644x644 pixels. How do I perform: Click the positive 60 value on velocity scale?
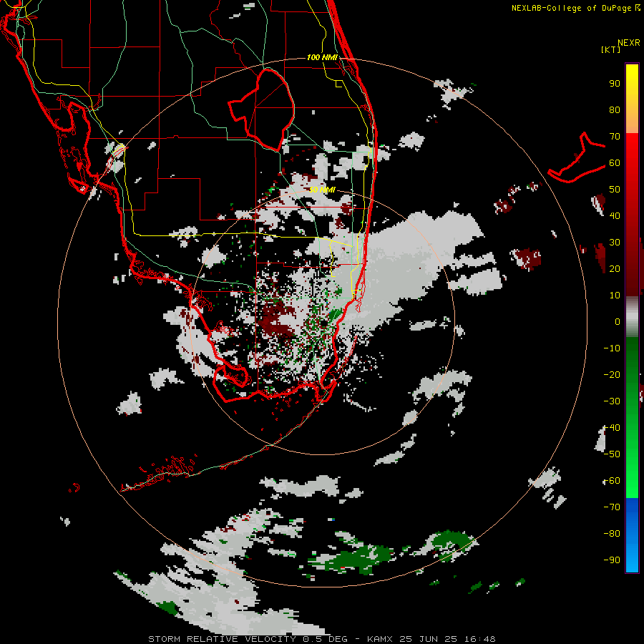[x=615, y=163]
